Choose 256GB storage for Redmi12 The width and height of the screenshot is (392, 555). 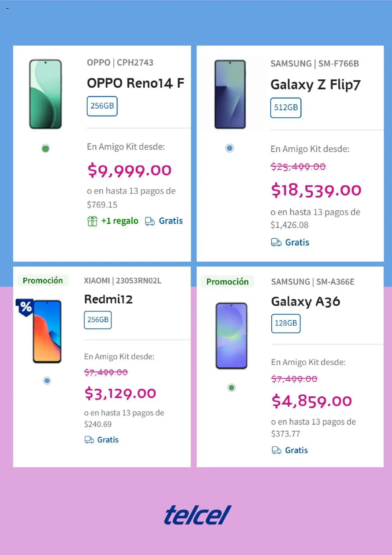pyautogui.click(x=98, y=320)
